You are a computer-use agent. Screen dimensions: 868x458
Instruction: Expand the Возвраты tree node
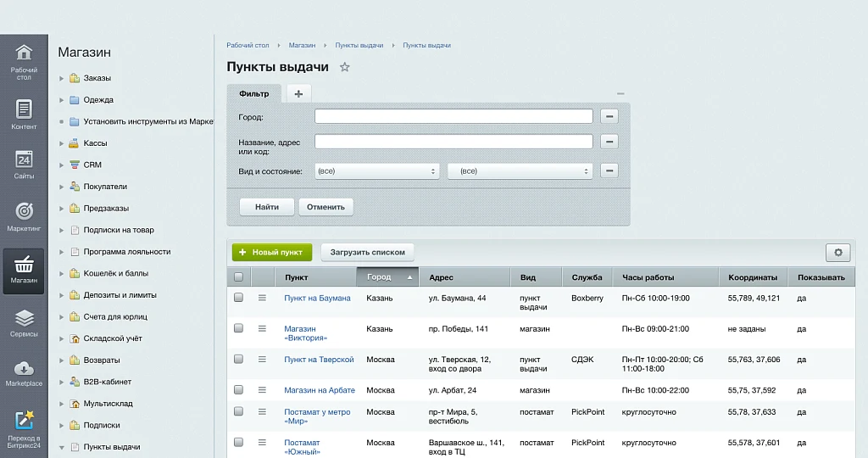pos(61,360)
